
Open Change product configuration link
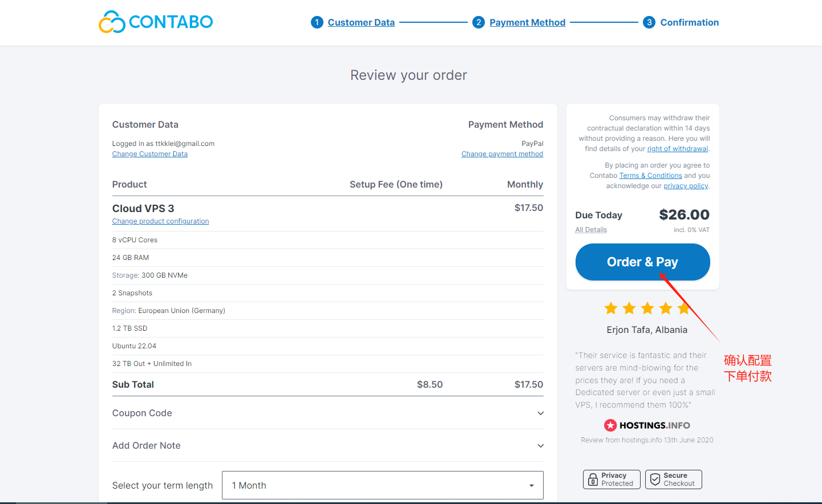click(161, 221)
